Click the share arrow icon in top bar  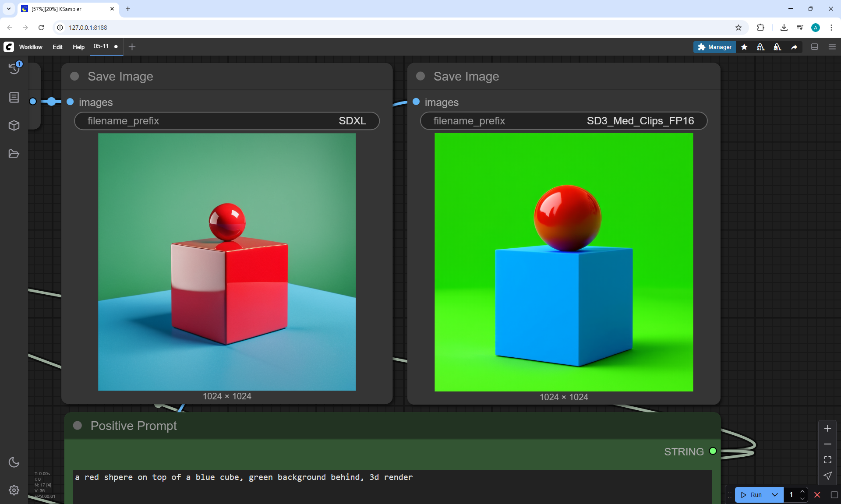[794, 47]
